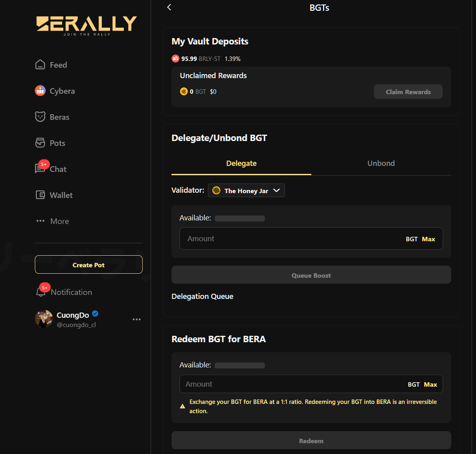Click CuongDo profile avatar
The height and width of the screenshot is (454, 476).
click(44, 319)
